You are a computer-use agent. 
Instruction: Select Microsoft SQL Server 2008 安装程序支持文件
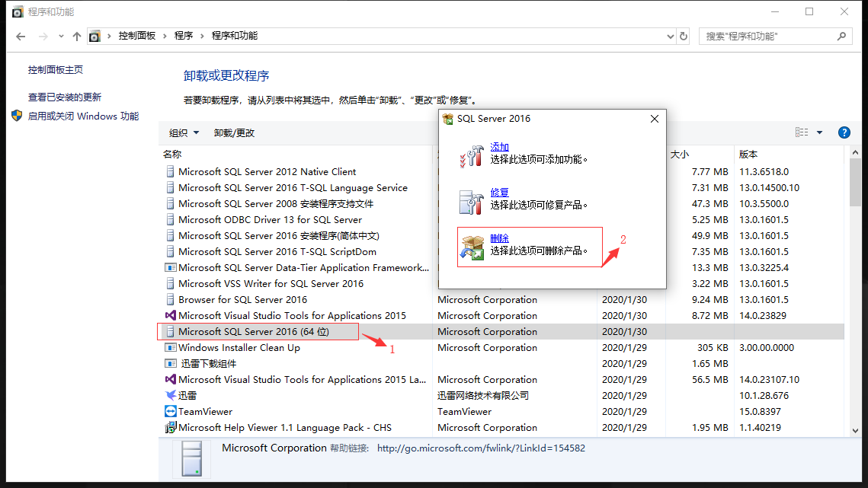[276, 203]
